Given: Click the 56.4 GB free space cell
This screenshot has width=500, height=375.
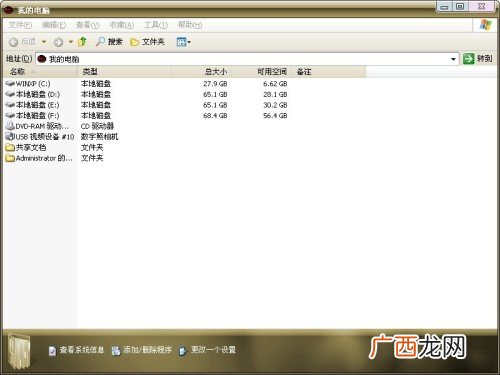Looking at the screenshot, I should 275,116.
